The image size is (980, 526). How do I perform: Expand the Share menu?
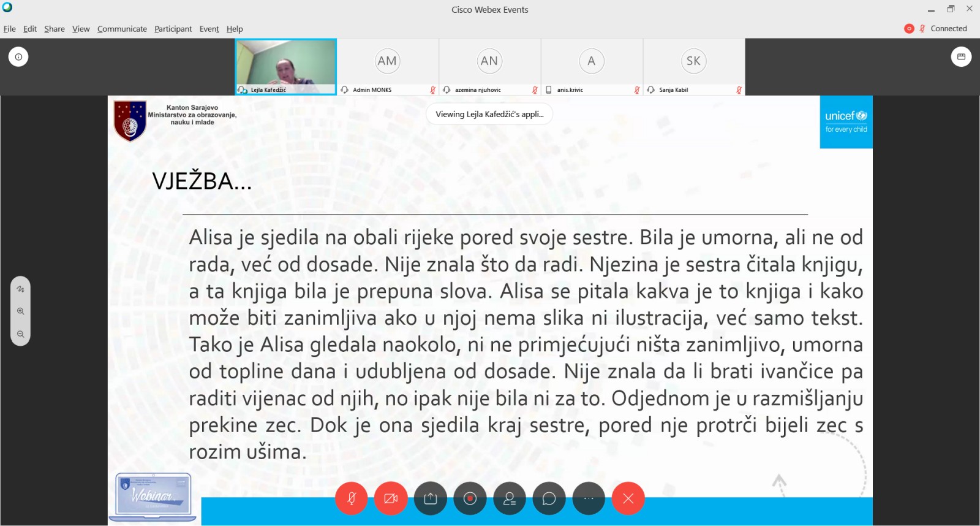54,29
